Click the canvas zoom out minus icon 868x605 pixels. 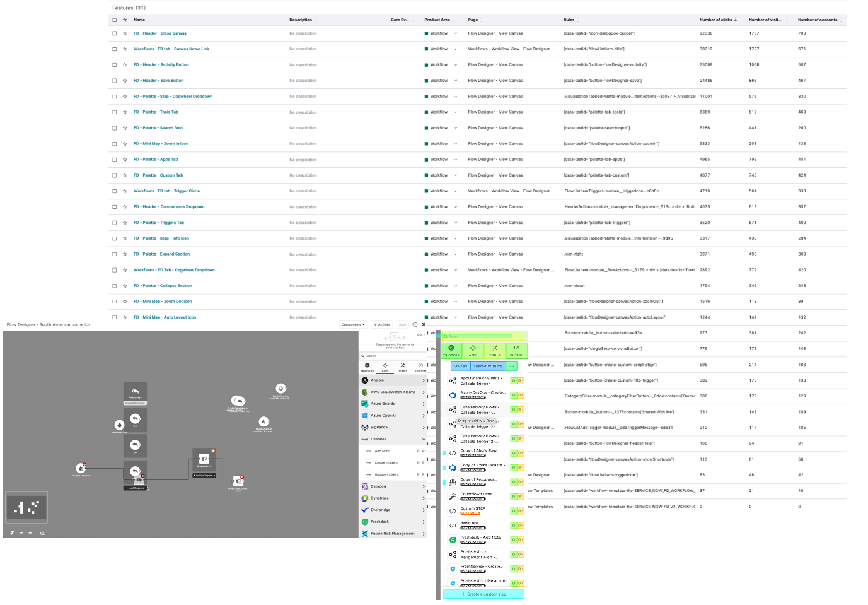tap(21, 533)
